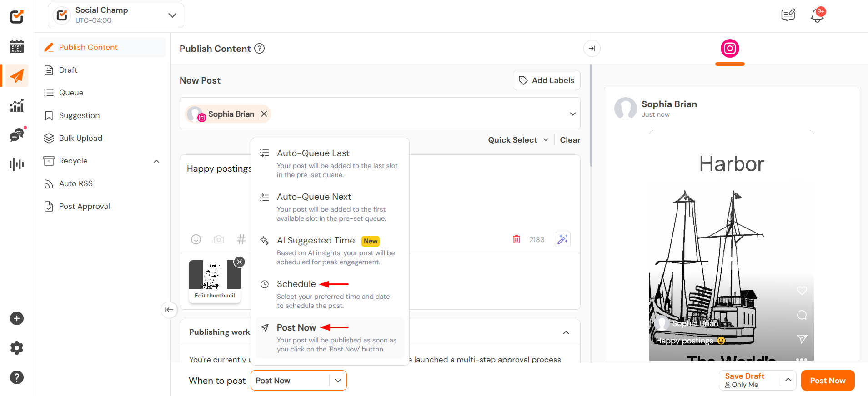Screen dimensions: 868x396
Task: Select Schedule option from menu
Action: [296, 284]
